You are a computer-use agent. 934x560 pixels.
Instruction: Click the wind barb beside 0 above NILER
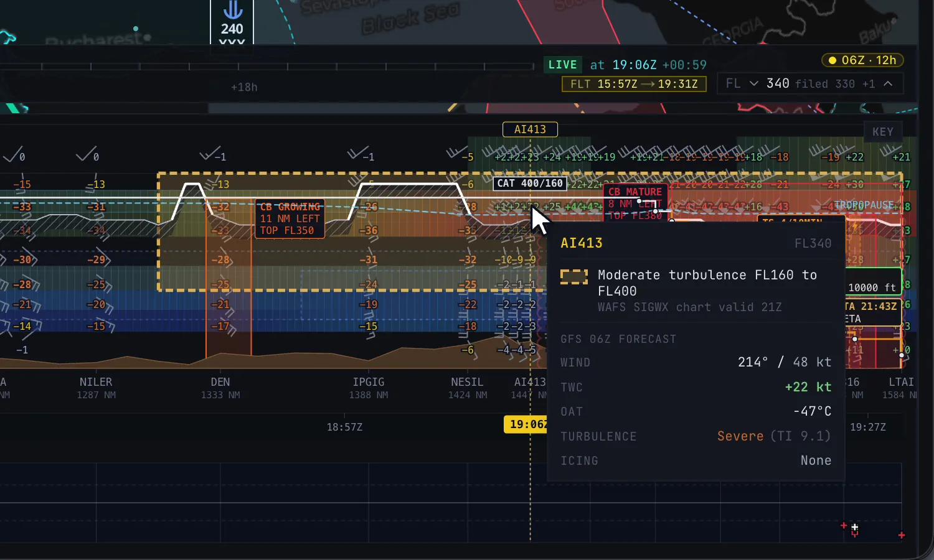87,153
